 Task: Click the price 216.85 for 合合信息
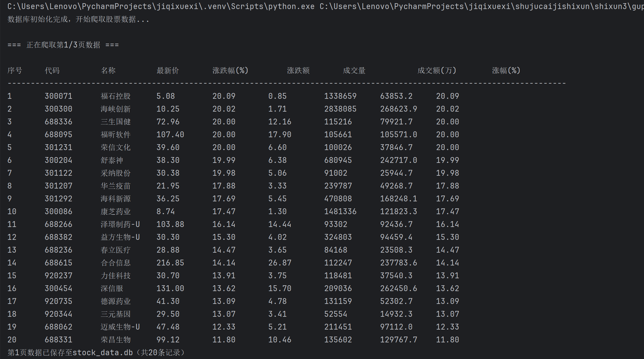coord(170,263)
